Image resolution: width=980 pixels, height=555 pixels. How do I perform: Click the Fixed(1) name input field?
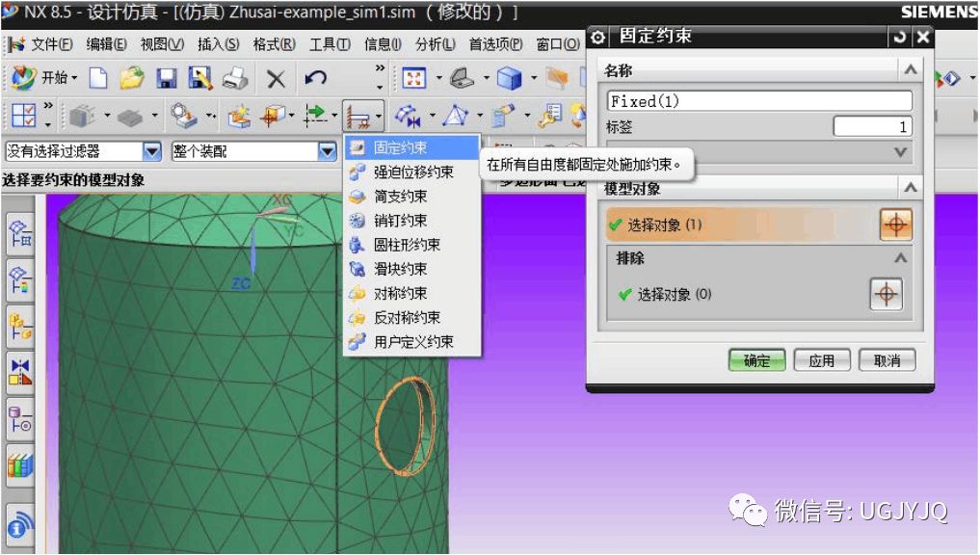click(759, 100)
